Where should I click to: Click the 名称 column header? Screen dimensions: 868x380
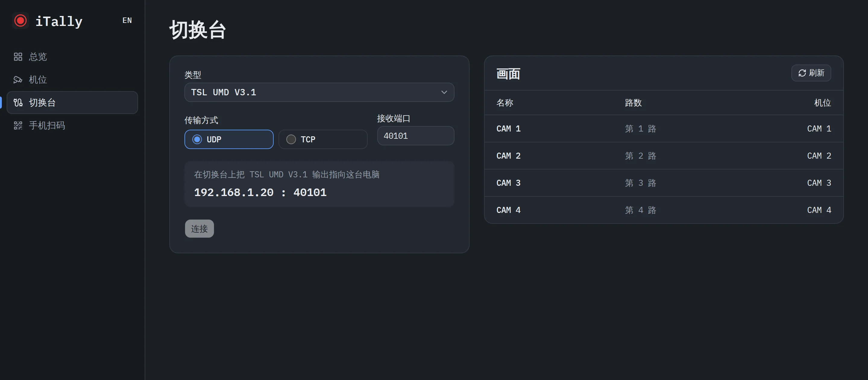click(x=505, y=103)
